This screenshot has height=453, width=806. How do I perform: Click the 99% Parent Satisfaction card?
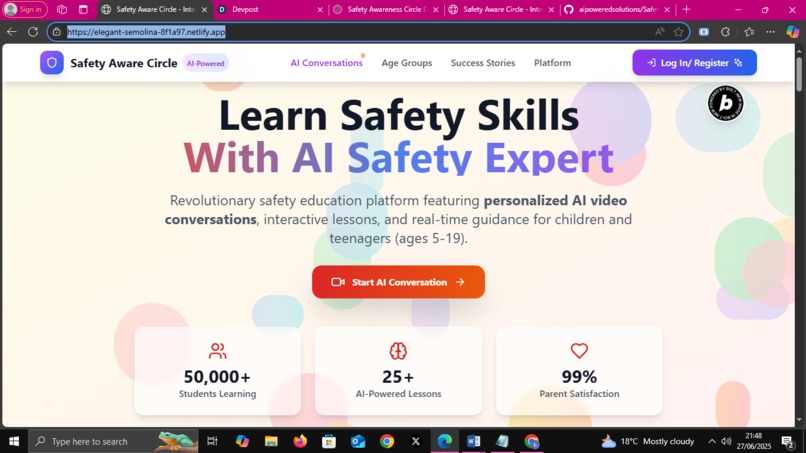[579, 371]
